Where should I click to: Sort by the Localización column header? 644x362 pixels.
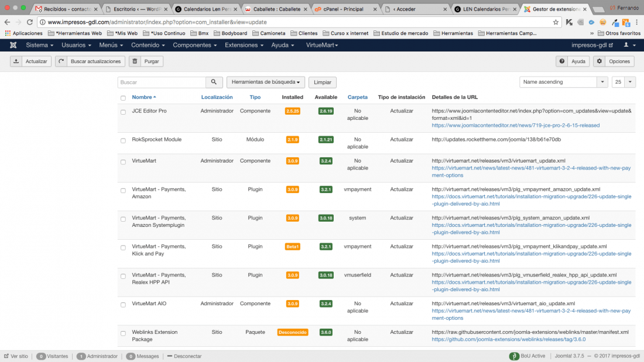217,97
